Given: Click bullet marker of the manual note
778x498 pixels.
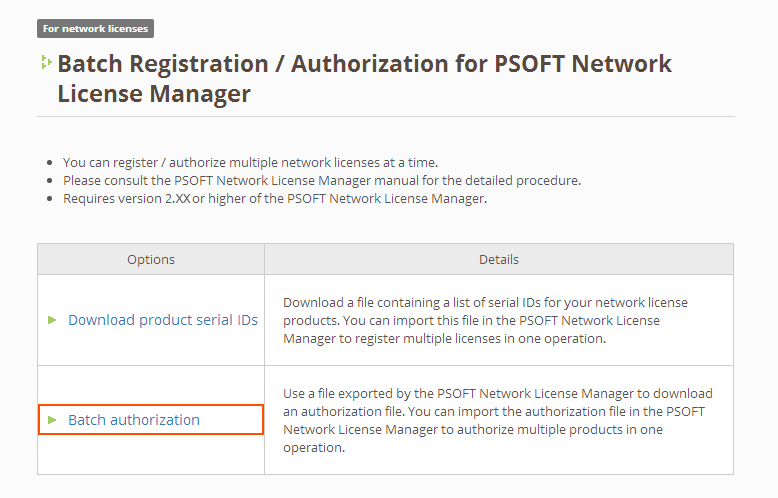Looking at the screenshot, I should point(50,181).
